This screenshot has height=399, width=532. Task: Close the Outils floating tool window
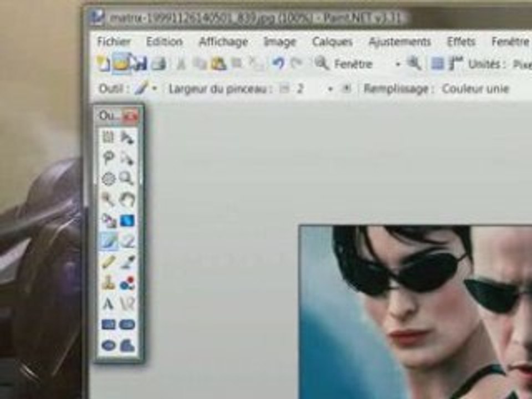coord(131,116)
